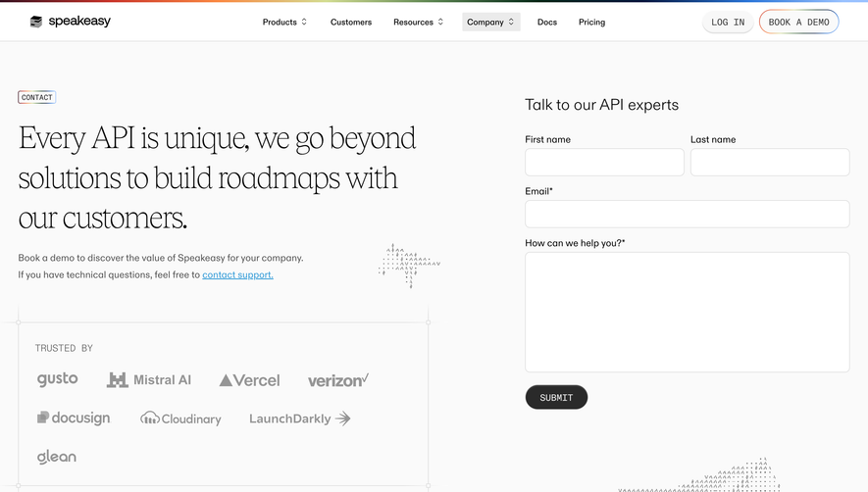Click the How can we help you textarea
Screen dimensions: 868x492
pyautogui.click(x=687, y=312)
